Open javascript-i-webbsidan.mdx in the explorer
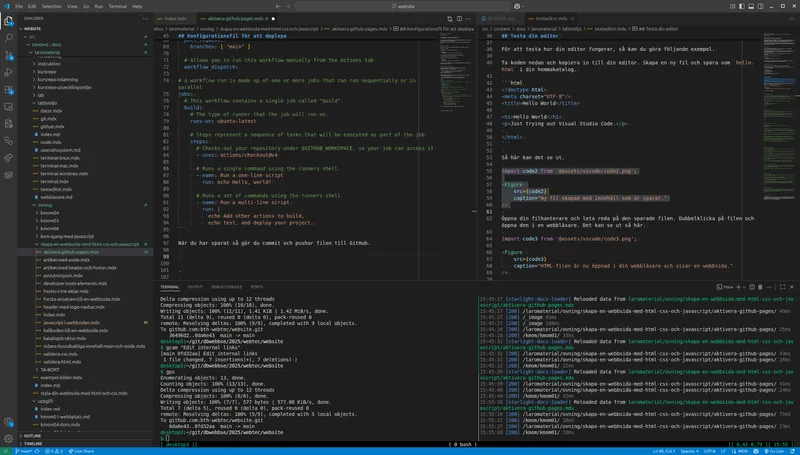This screenshot has height=455, width=800. 71,322
